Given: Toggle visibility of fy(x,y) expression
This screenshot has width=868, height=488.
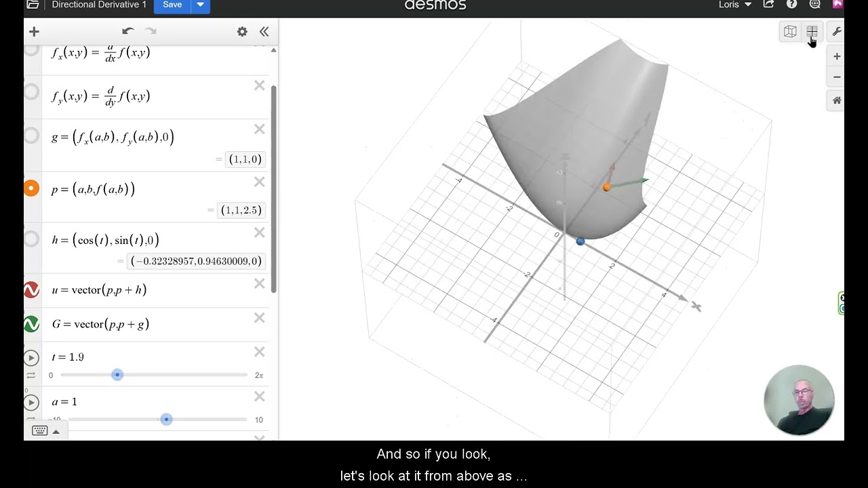Looking at the screenshot, I should coord(31,91).
